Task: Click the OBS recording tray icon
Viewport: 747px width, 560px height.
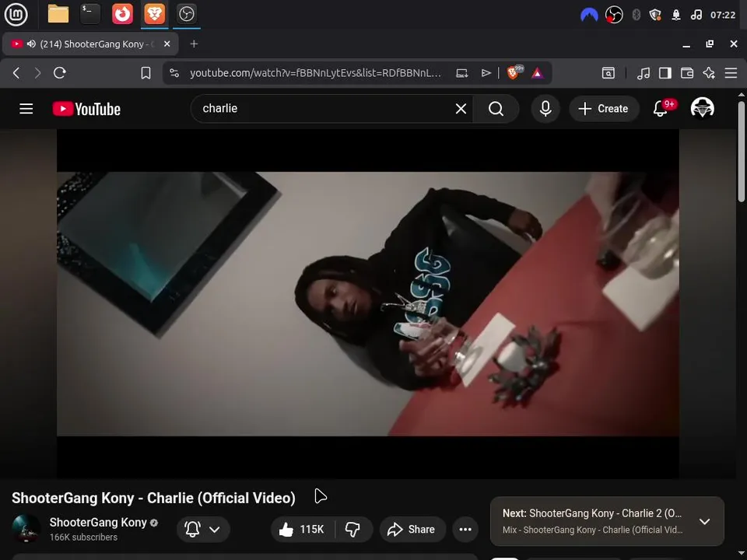Action: (x=614, y=15)
